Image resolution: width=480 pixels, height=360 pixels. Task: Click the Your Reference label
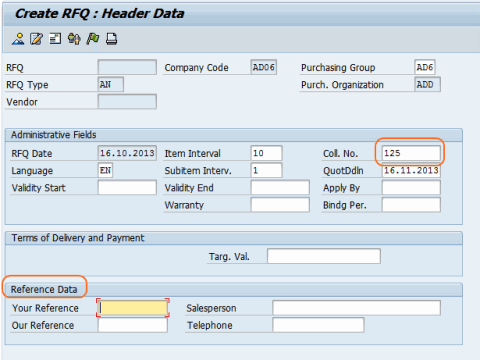45,308
